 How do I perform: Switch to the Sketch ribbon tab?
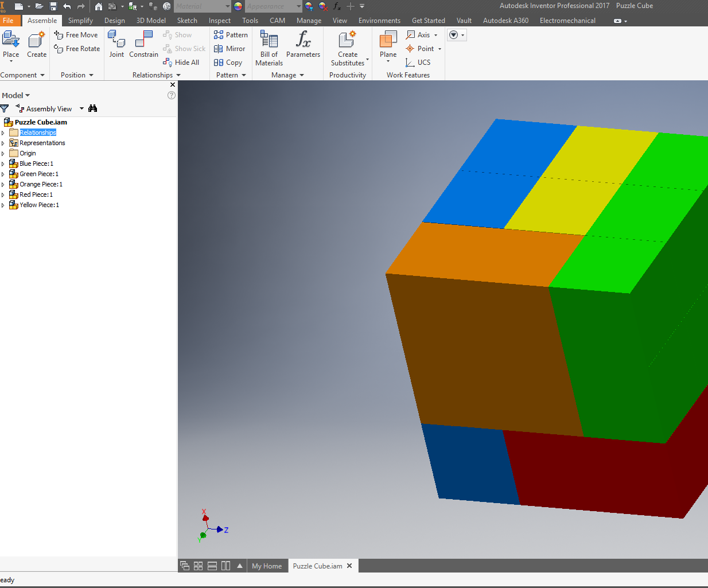[x=187, y=20]
